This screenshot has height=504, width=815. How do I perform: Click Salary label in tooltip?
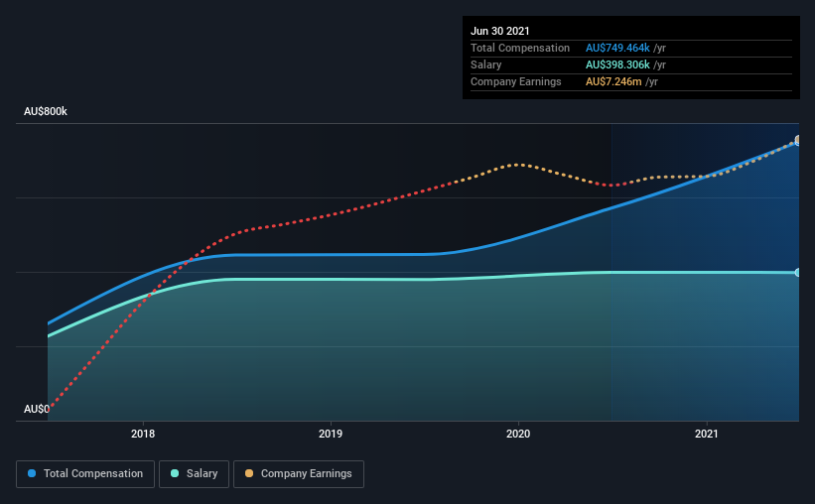(486, 64)
